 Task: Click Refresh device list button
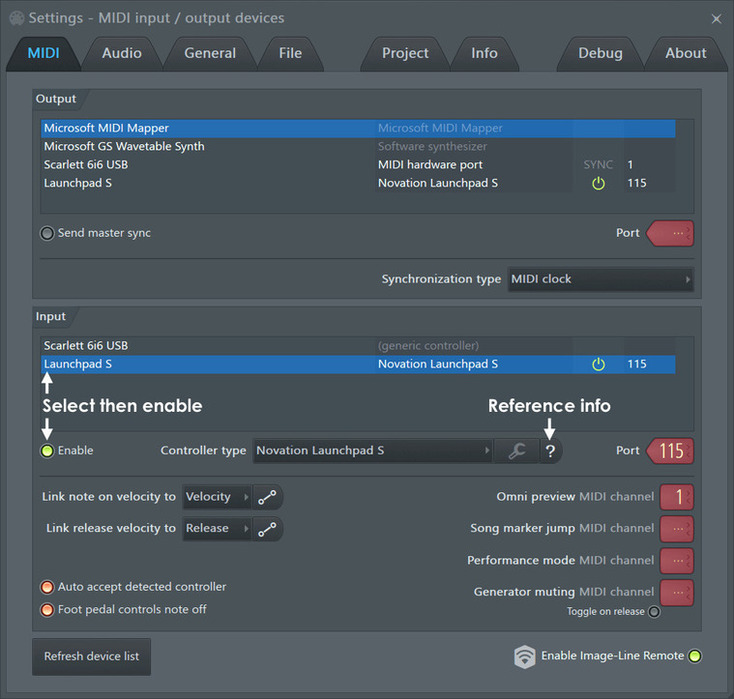click(91, 656)
